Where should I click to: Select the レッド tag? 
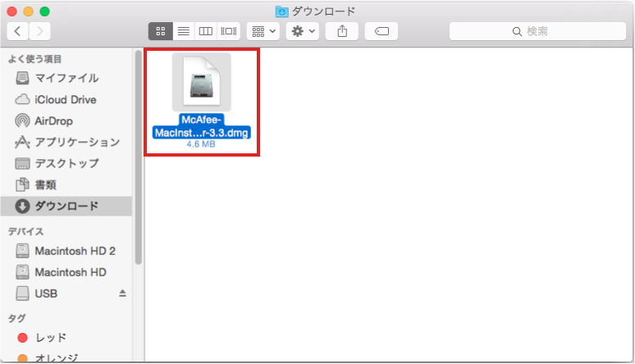(x=66, y=337)
